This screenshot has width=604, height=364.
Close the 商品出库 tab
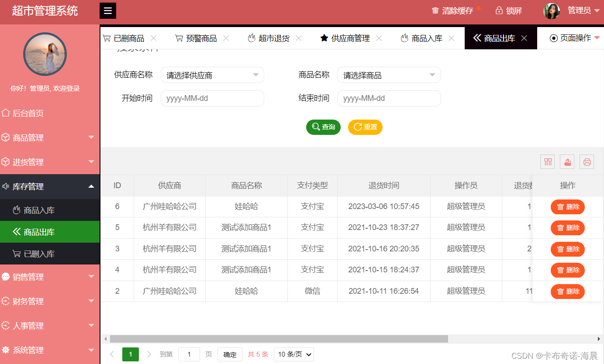(x=524, y=38)
